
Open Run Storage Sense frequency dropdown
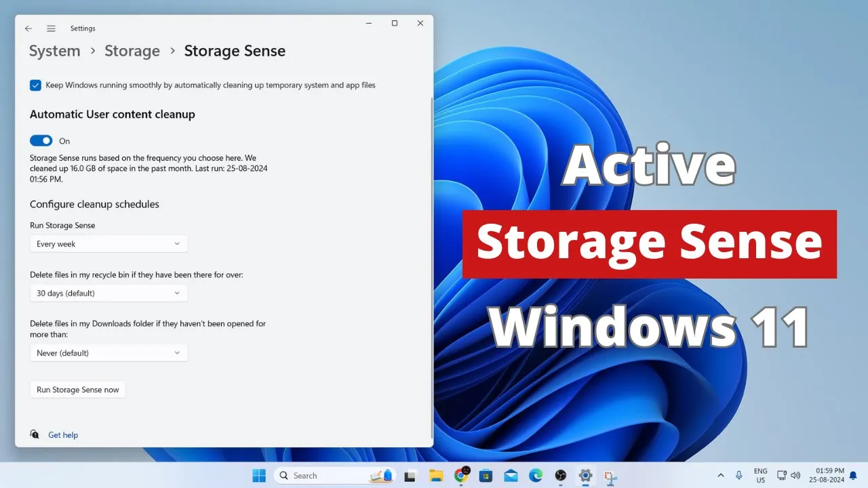[108, 244]
